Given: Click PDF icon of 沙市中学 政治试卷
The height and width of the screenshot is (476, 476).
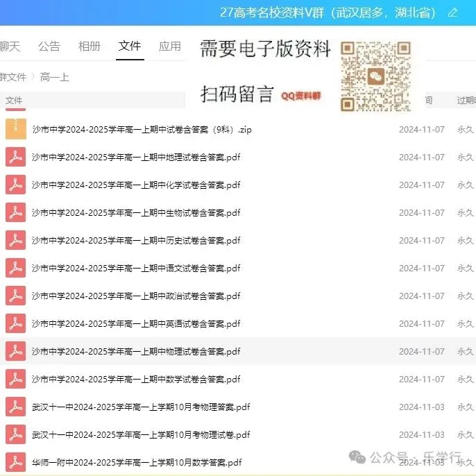Looking at the screenshot, I should click(x=15, y=296).
